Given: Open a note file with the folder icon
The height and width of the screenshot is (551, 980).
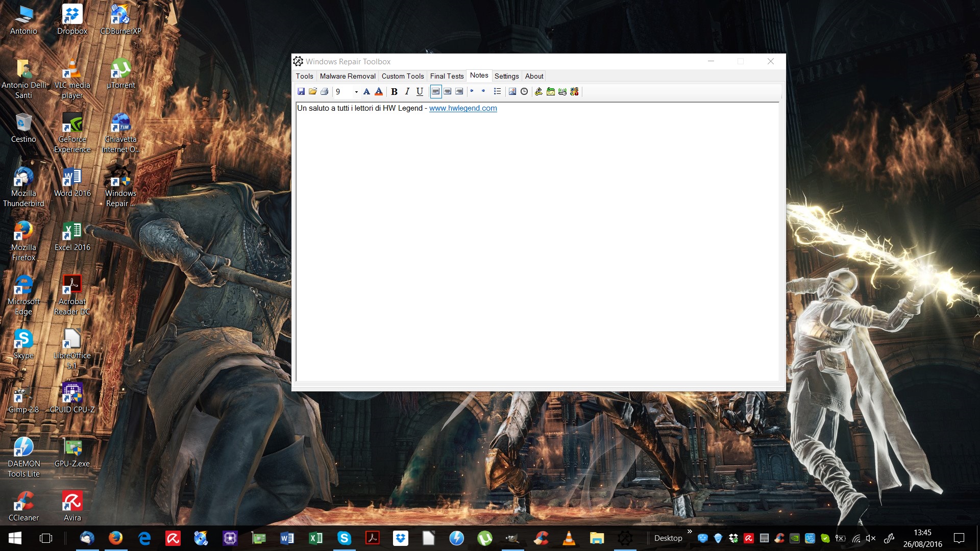Looking at the screenshot, I should (312, 91).
